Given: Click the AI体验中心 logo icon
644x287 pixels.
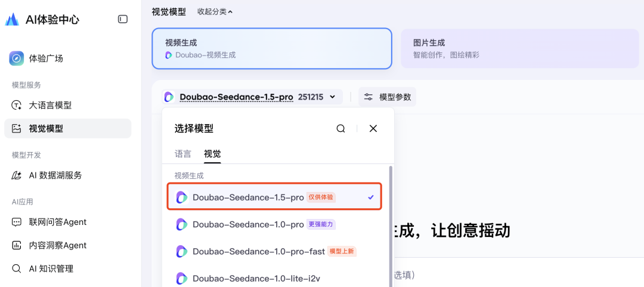Looking at the screenshot, I should pyautogui.click(x=12, y=19).
